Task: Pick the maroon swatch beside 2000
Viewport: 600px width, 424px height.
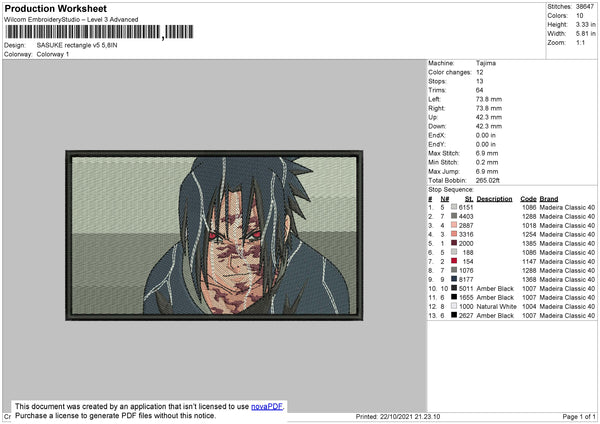Action: pos(454,243)
